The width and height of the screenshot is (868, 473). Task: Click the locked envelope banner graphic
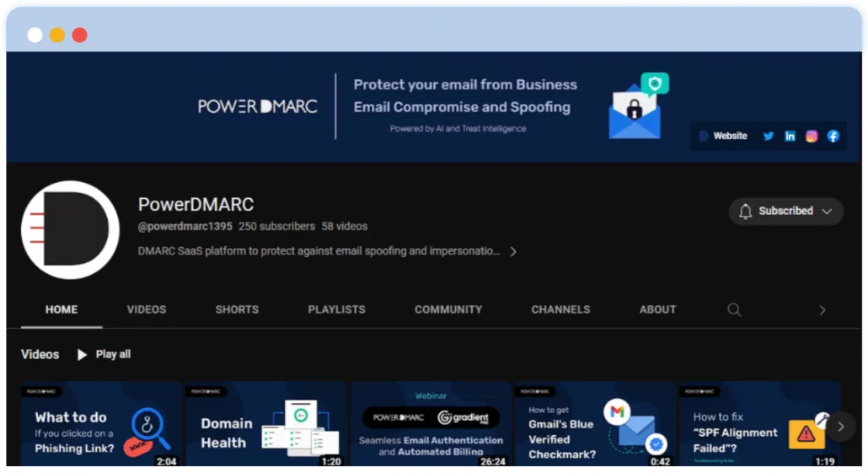(638, 106)
